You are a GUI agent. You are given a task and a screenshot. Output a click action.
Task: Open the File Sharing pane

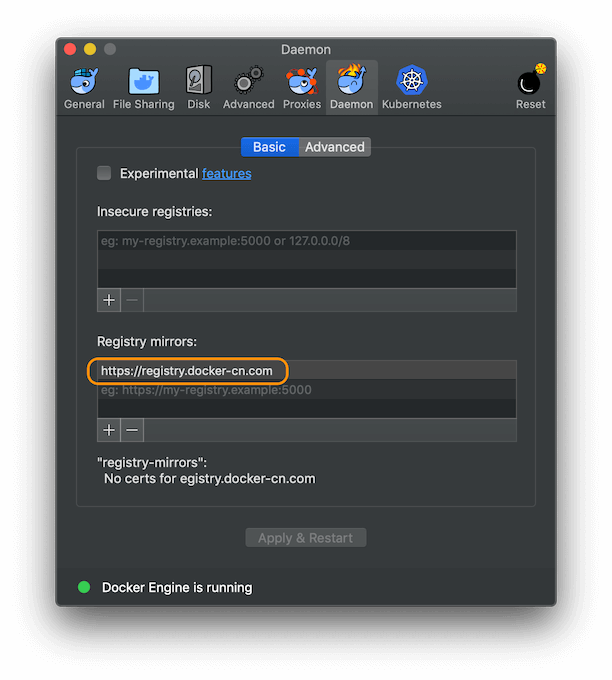(x=144, y=88)
